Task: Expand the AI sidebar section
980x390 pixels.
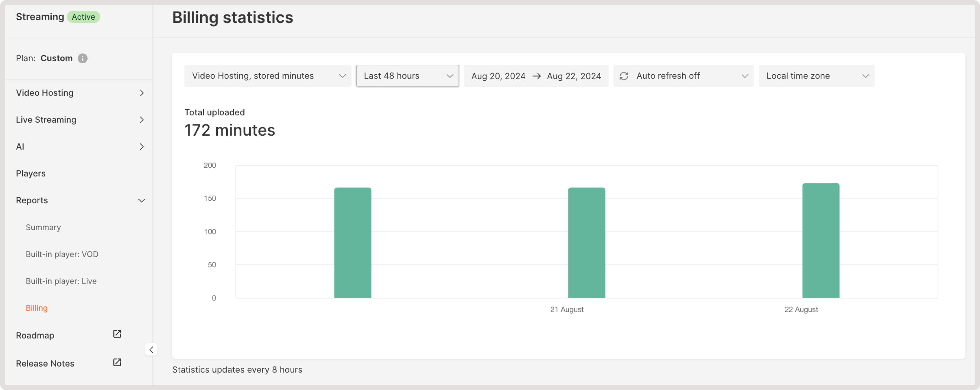Action: [20, 146]
